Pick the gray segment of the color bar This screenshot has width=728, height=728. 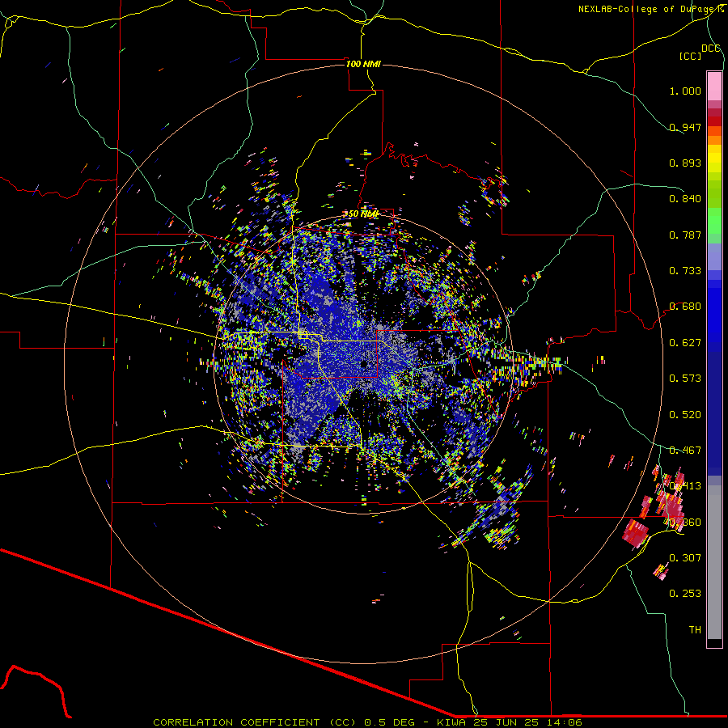coord(714,562)
